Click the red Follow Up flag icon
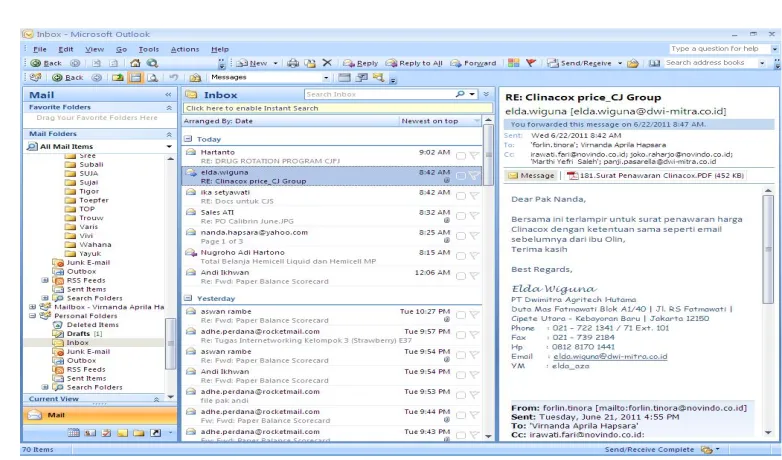 [531, 63]
